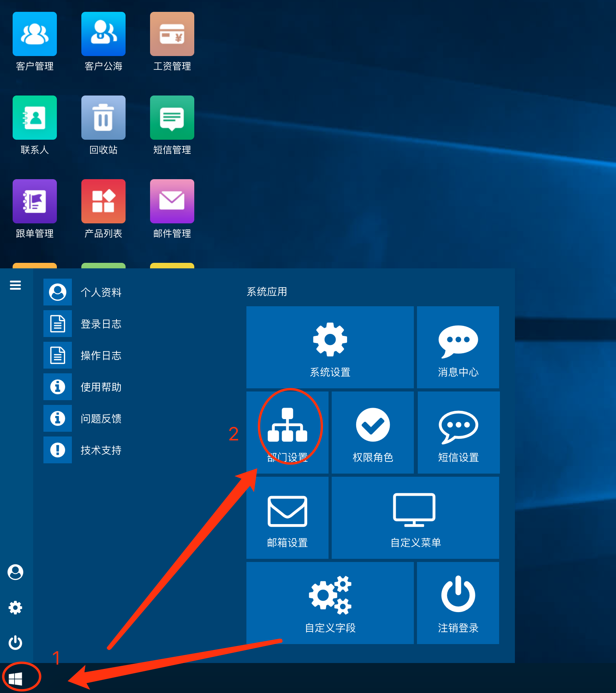Viewport: 616px width, 693px height.
Task: Click the settings gear in the left strip
Action: [15, 608]
